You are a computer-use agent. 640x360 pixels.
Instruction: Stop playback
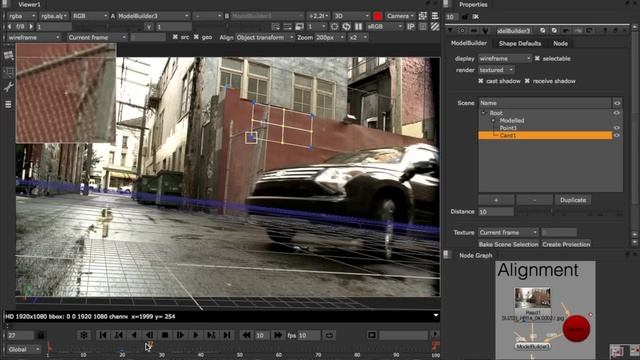tap(165, 335)
